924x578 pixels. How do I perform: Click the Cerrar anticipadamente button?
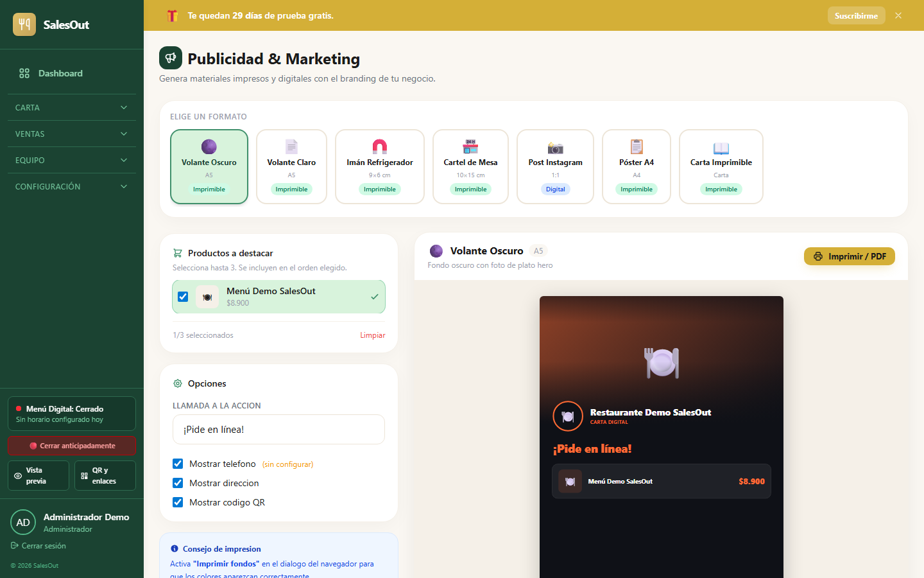click(72, 446)
